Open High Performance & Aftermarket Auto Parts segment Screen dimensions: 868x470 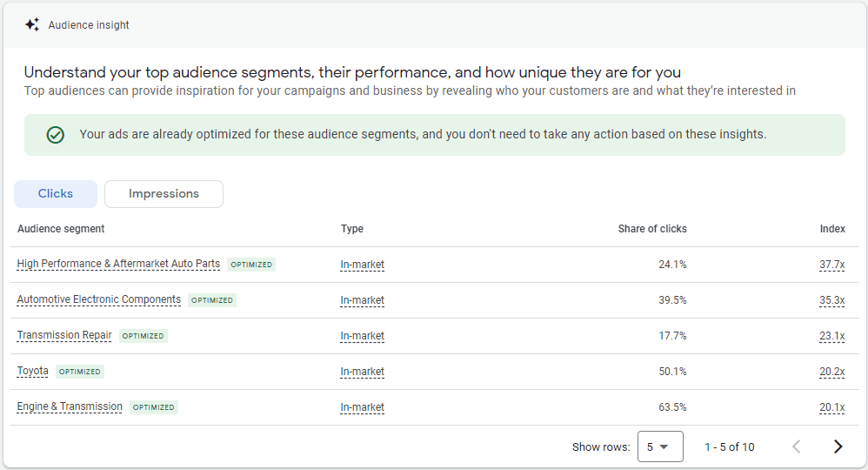click(118, 264)
